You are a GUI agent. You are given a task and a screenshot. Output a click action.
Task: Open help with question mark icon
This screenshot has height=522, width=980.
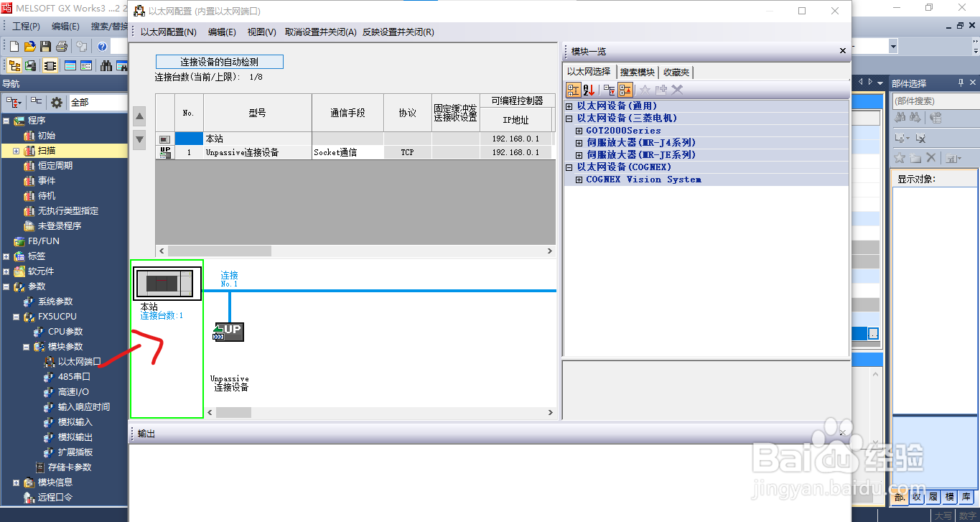click(x=102, y=47)
